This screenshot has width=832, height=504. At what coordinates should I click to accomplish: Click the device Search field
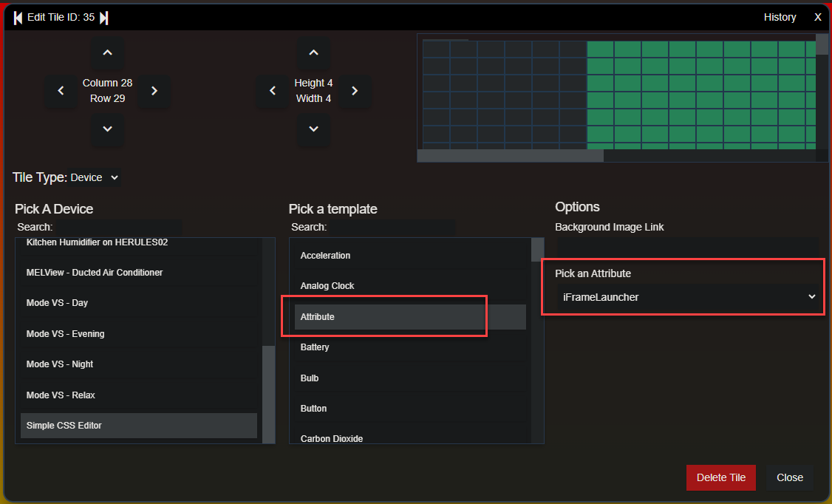[x=118, y=227]
